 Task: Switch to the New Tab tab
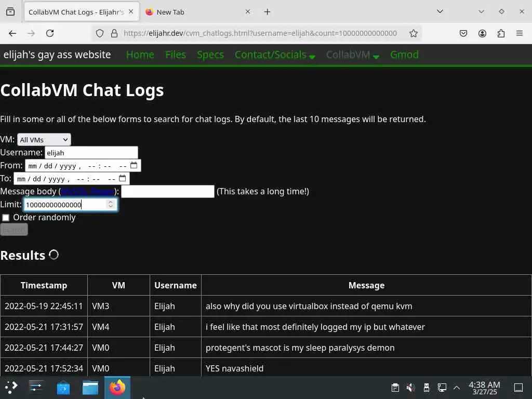198,12
